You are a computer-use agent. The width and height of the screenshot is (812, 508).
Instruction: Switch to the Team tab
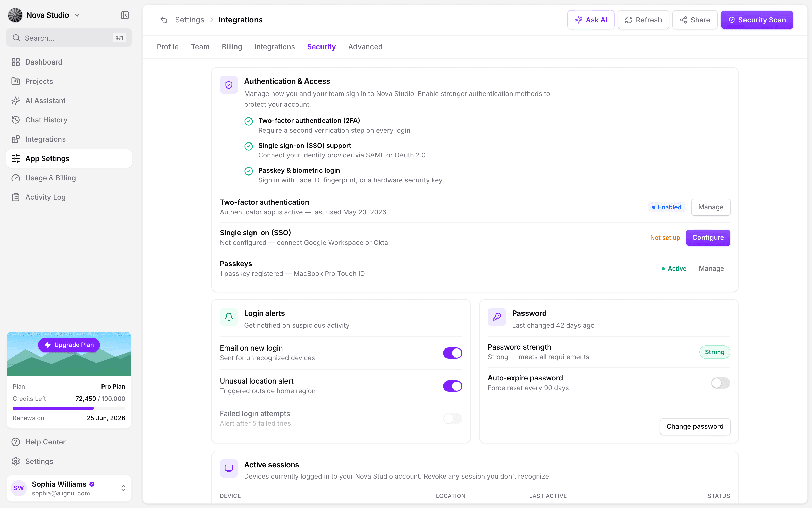point(200,47)
